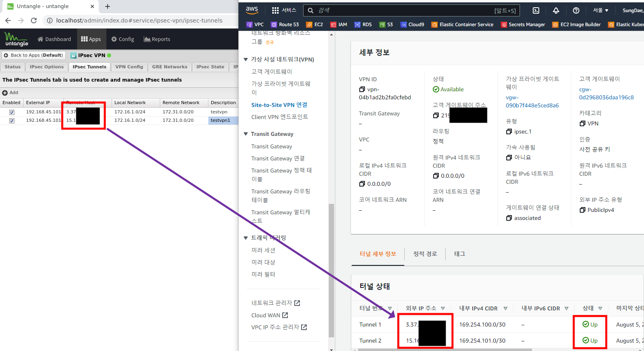Copy the ipsec.1 type value
The image size is (644, 351).
click(509, 131)
